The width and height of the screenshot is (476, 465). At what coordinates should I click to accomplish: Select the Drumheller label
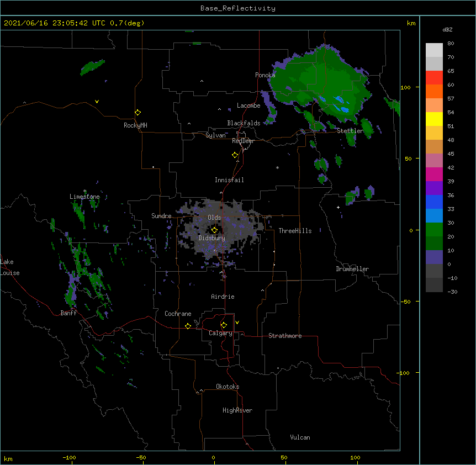click(x=352, y=269)
